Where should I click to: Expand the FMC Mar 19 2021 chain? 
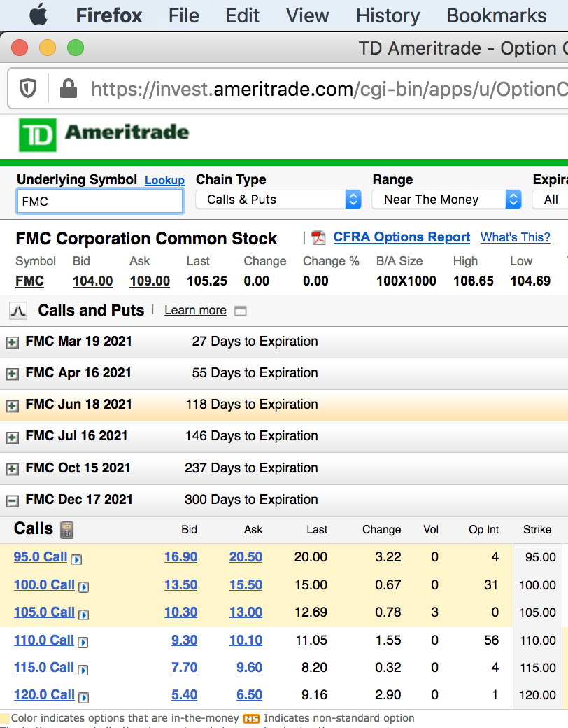click(13, 342)
